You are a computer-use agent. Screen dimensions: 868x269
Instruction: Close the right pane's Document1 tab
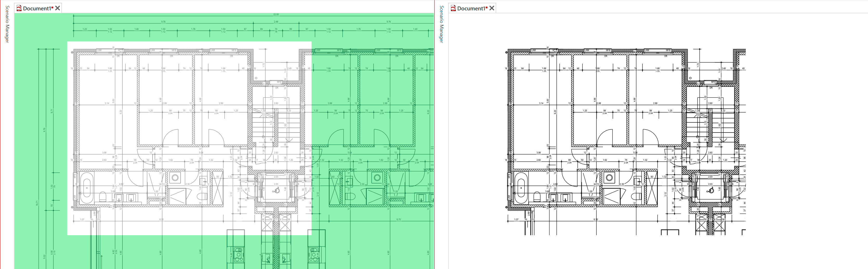492,8
